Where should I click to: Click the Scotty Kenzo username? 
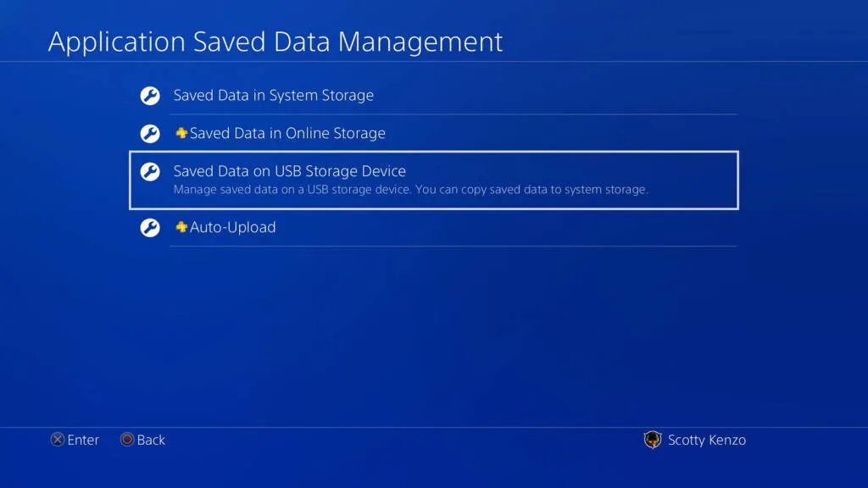707,440
